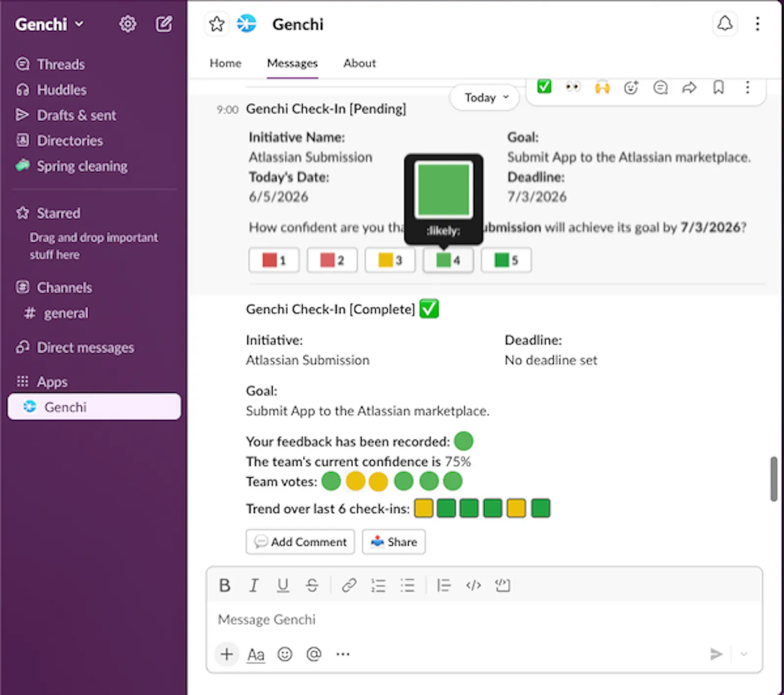The width and height of the screenshot is (784, 695).
Task: Insert a code block
Action: [x=503, y=585]
